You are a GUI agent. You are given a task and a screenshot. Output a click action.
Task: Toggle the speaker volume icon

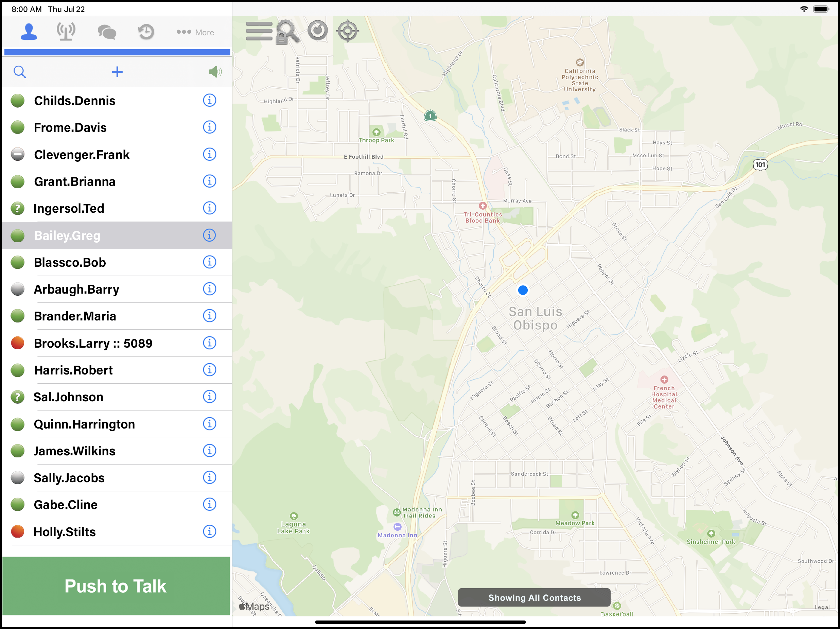click(215, 72)
